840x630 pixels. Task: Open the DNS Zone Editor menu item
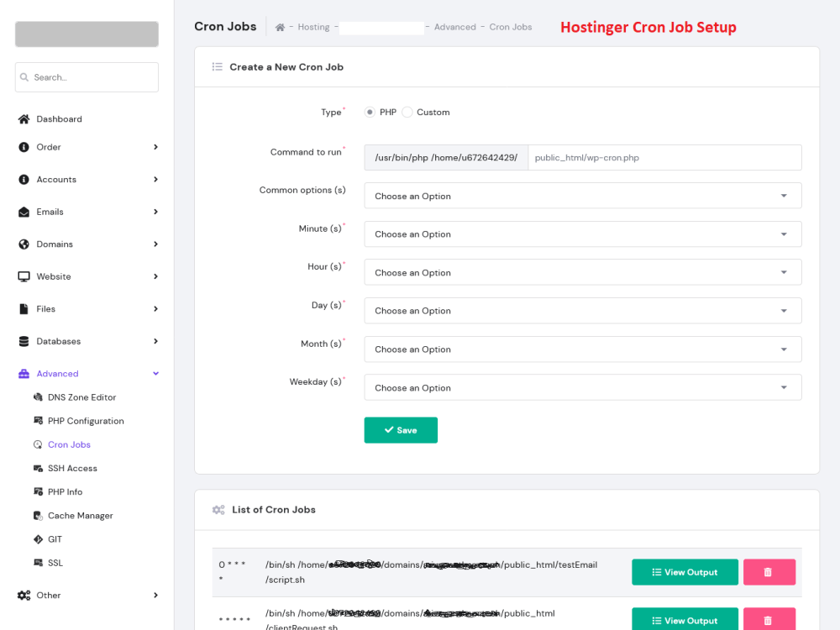point(82,397)
